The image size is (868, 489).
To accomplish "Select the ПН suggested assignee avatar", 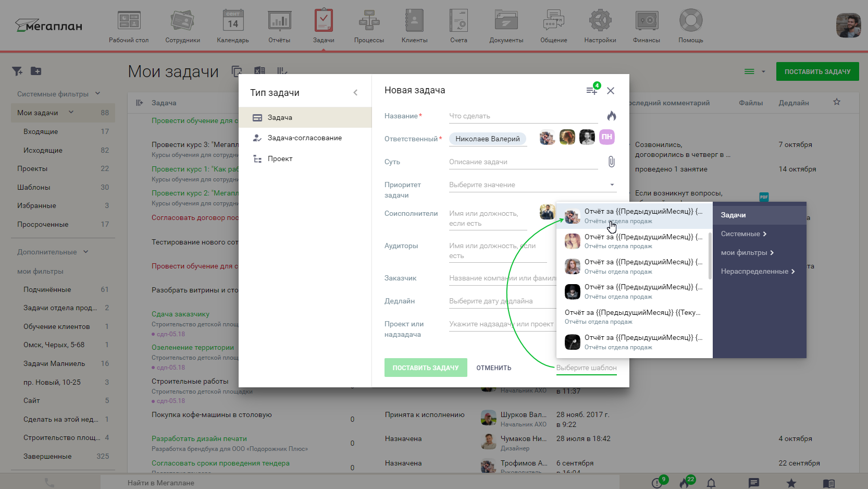I will tap(607, 137).
